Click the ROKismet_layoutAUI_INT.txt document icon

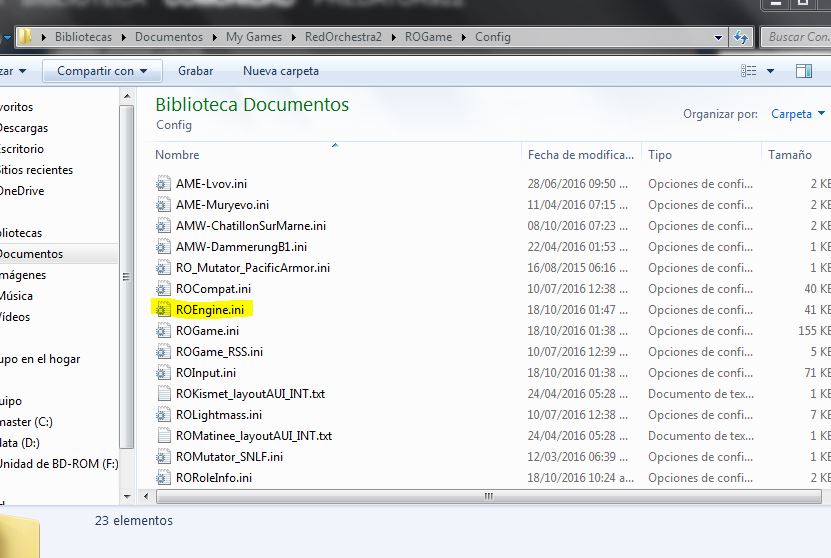pos(163,394)
